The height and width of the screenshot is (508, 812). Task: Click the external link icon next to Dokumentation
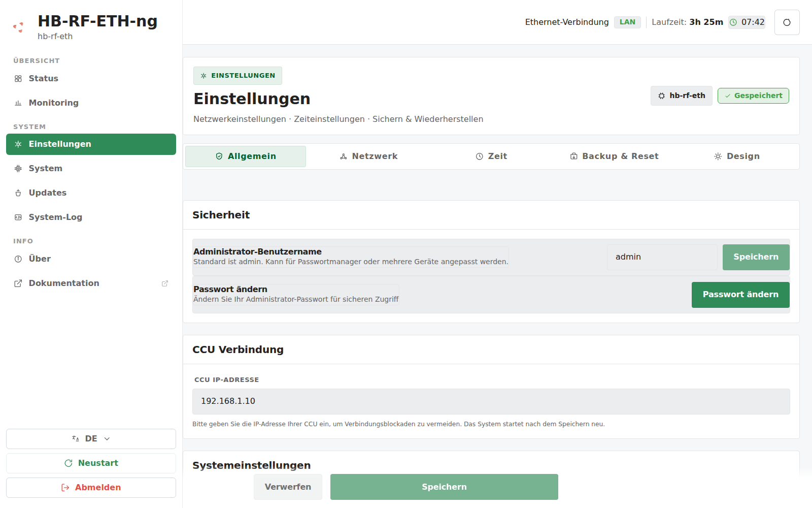point(165,283)
